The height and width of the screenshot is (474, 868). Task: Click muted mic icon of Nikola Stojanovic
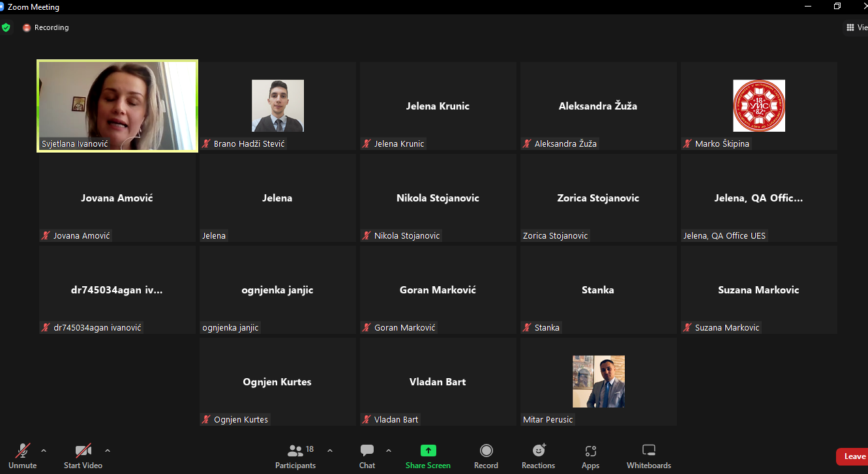pos(367,235)
